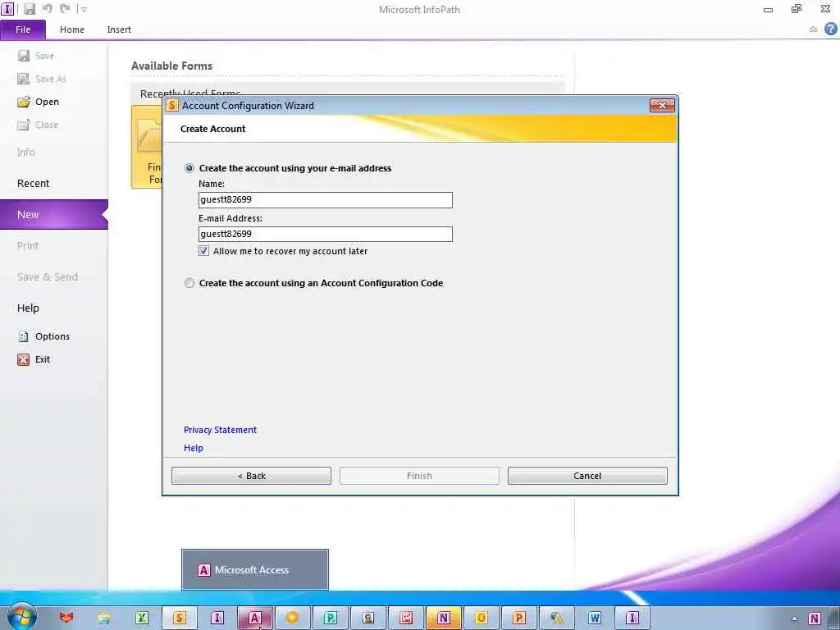Click the InfoPath application icon in the title bar

point(7,9)
